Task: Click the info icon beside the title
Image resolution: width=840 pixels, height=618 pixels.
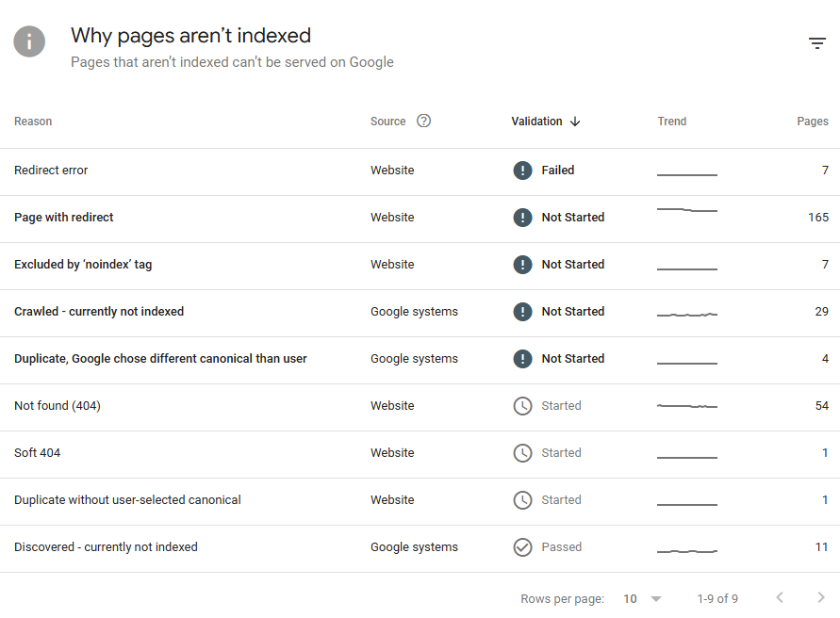Action: click(29, 41)
